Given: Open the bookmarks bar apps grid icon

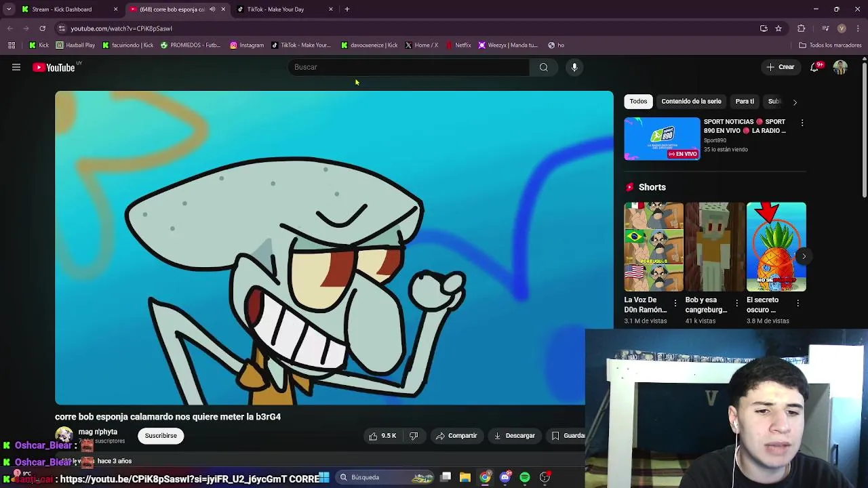Looking at the screenshot, I should [x=12, y=45].
